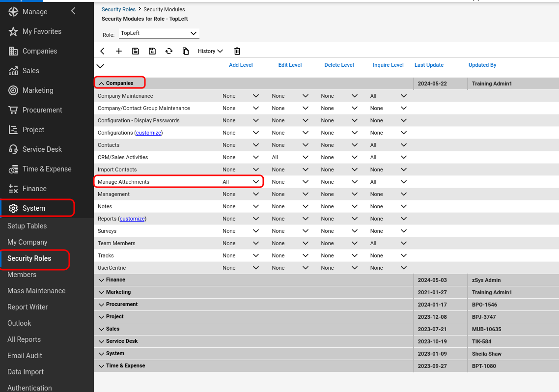Sort by Delete Level column header
This screenshot has width=559, height=392.
point(339,65)
